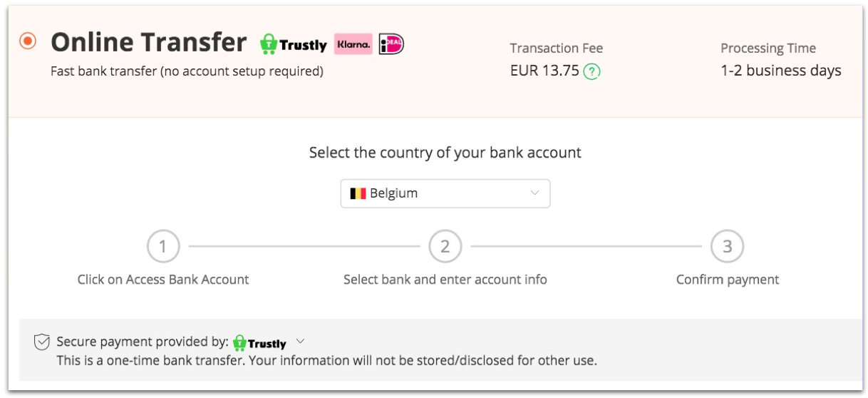The width and height of the screenshot is (868, 398).
Task: Click the Trustly logo beside Online Transfer
Action: pyautogui.click(x=293, y=44)
